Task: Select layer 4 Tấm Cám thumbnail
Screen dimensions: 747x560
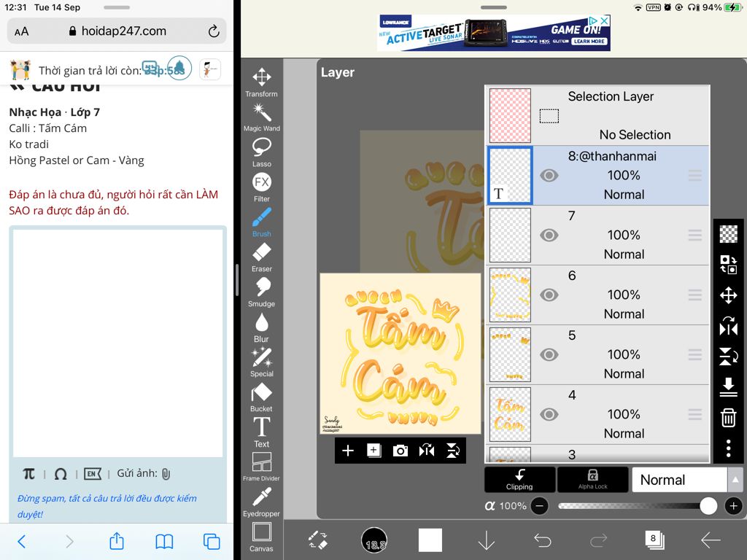Action: coord(510,414)
